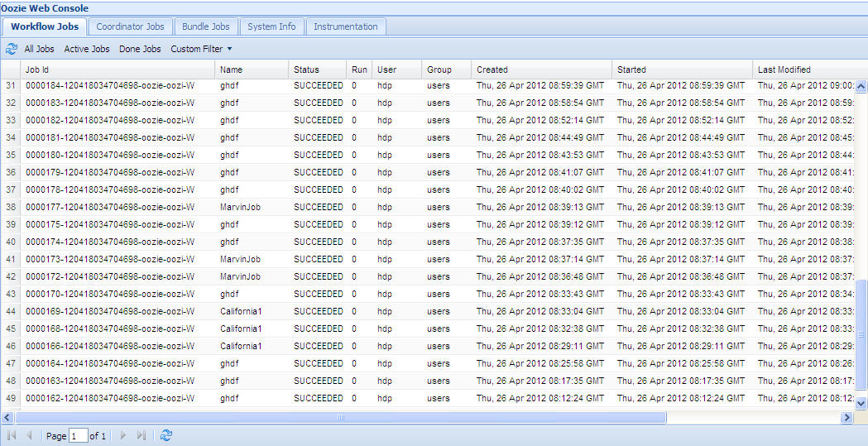The image size is (868, 446).
Task: Click California1 name in row 44
Action: click(241, 311)
